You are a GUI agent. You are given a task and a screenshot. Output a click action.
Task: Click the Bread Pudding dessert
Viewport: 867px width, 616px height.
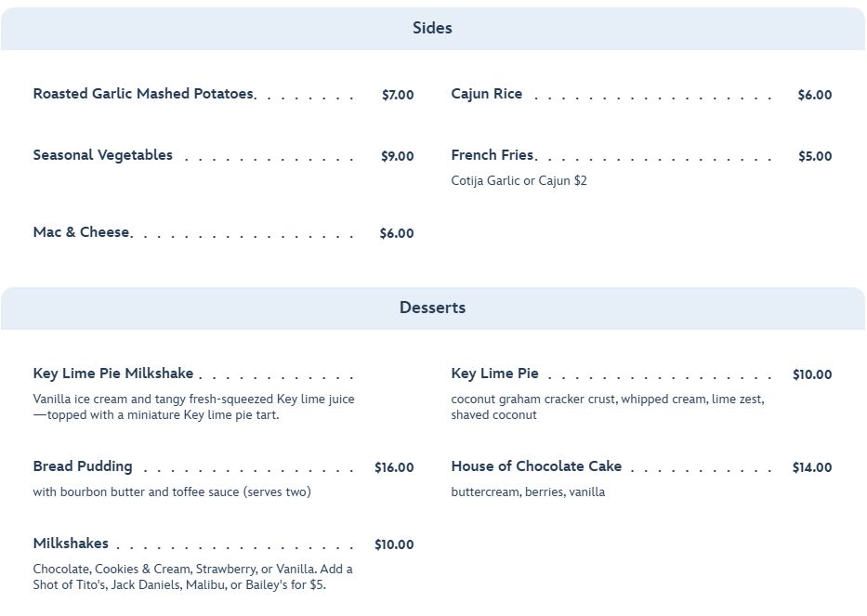point(83,466)
